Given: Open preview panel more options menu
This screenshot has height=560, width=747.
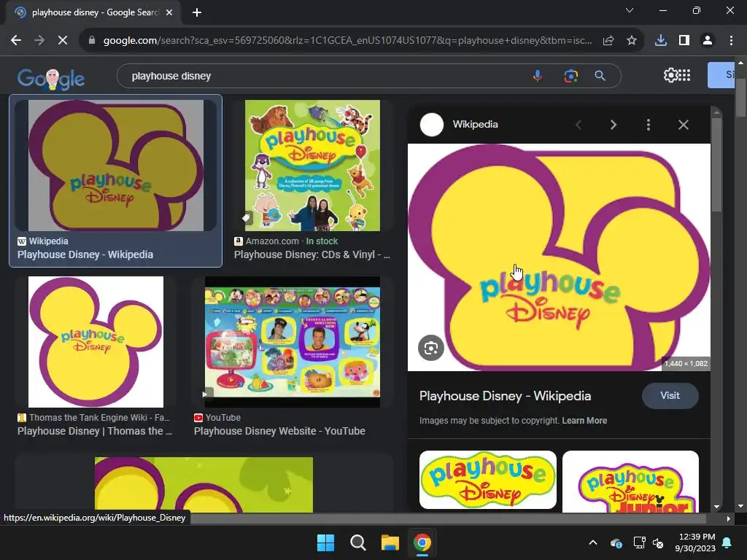Looking at the screenshot, I should click(x=648, y=125).
